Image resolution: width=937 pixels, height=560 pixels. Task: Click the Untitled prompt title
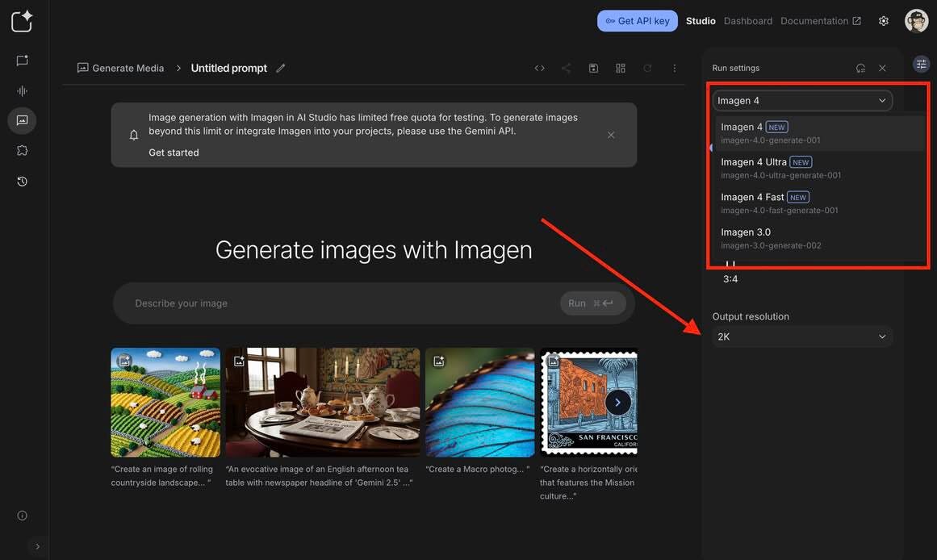(229, 68)
